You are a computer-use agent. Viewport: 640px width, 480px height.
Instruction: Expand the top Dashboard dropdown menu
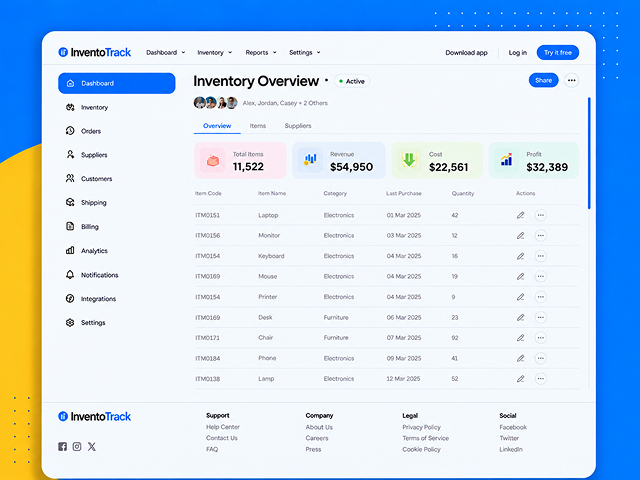166,52
